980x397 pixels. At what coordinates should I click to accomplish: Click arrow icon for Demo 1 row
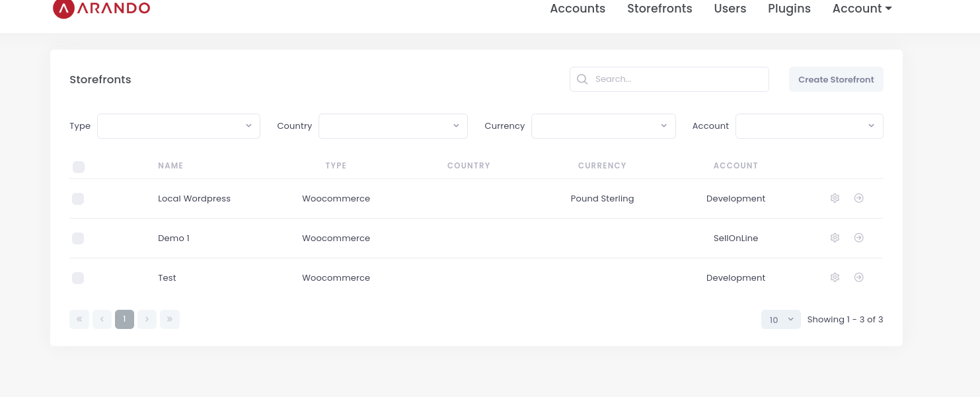tap(858, 238)
